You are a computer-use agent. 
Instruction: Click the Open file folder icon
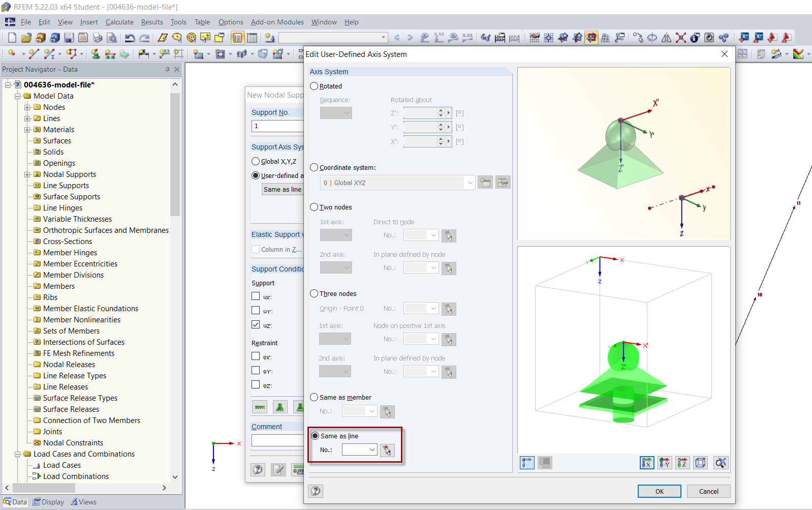tap(26, 38)
